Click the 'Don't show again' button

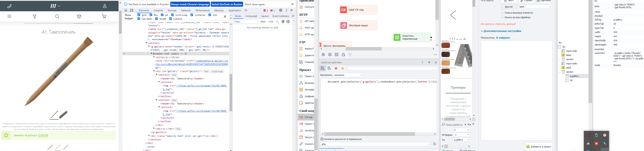point(255,4)
